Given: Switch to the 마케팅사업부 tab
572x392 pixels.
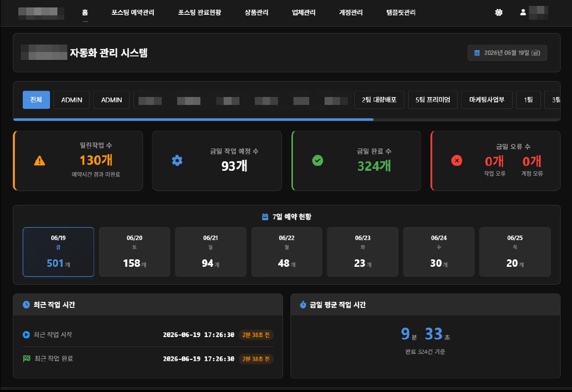Looking at the screenshot, I should pos(486,99).
